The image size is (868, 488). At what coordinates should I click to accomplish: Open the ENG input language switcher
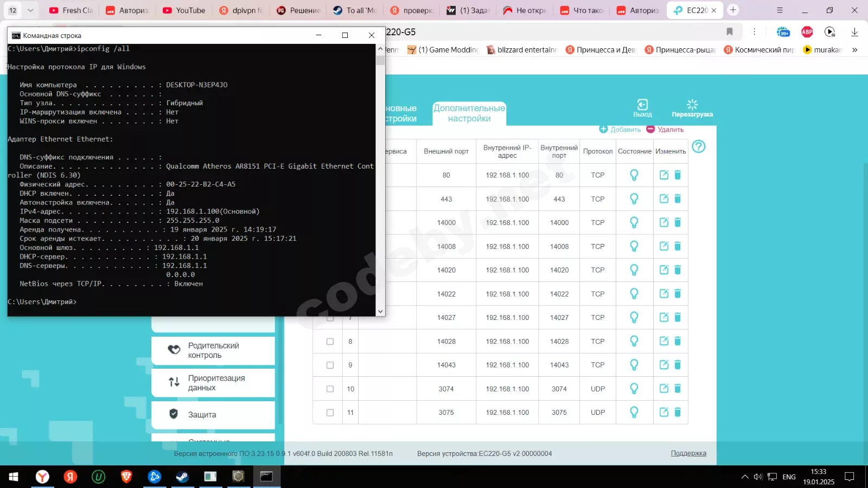789,477
